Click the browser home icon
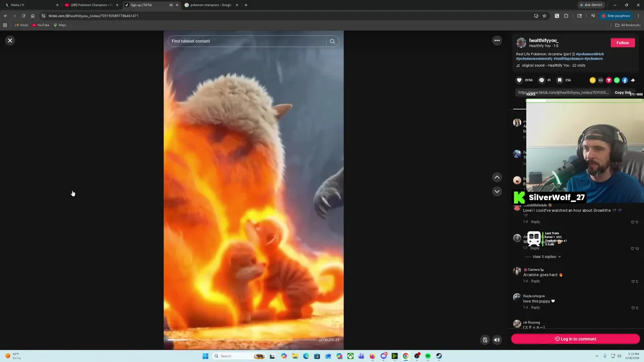The width and height of the screenshot is (644, 362). coord(33,16)
